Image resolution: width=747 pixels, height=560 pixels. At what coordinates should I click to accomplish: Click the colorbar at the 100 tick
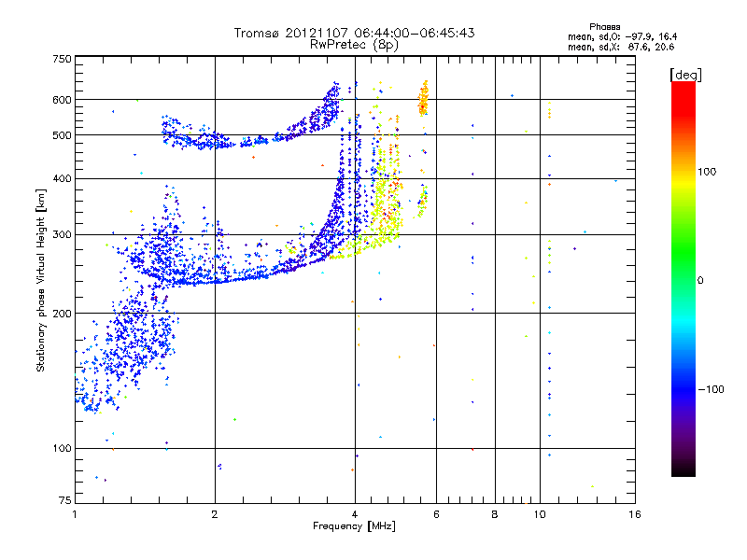click(x=684, y=172)
